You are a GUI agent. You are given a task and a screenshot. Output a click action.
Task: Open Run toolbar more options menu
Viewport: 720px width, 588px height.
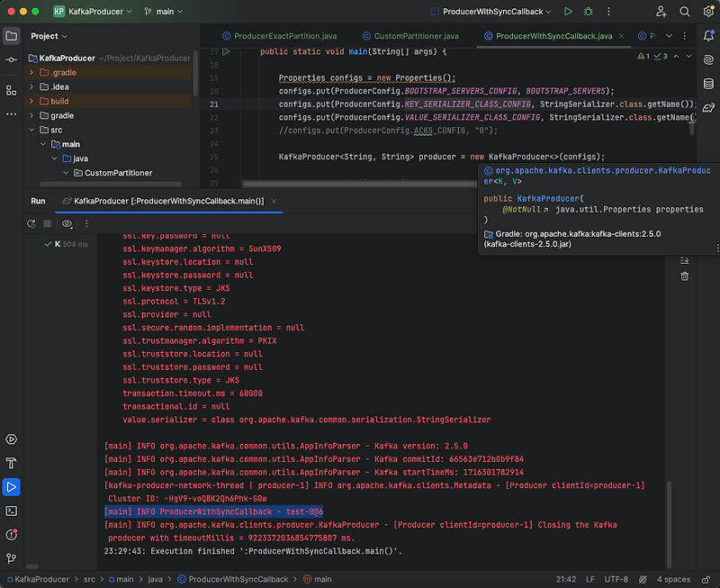click(86, 223)
